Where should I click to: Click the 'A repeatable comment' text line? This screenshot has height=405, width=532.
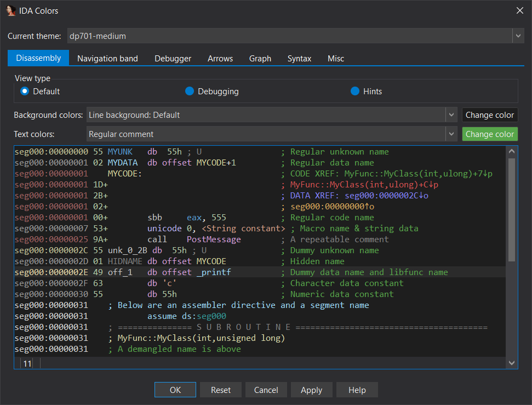click(x=339, y=239)
